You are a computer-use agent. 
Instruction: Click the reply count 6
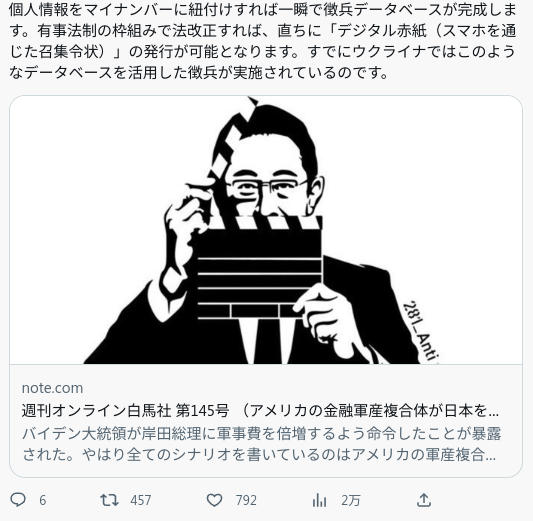coord(42,500)
